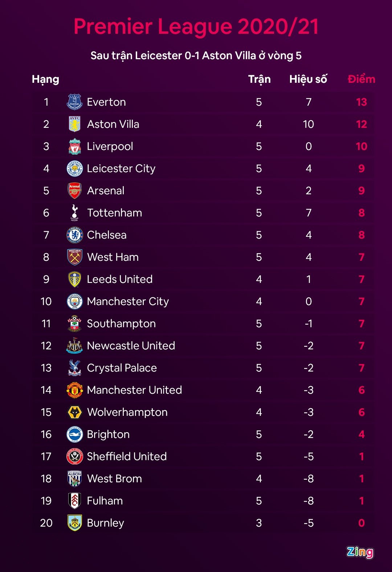Screen dimensions: 392x572
Task: Select the Manchester City team name
Action: coord(128,301)
